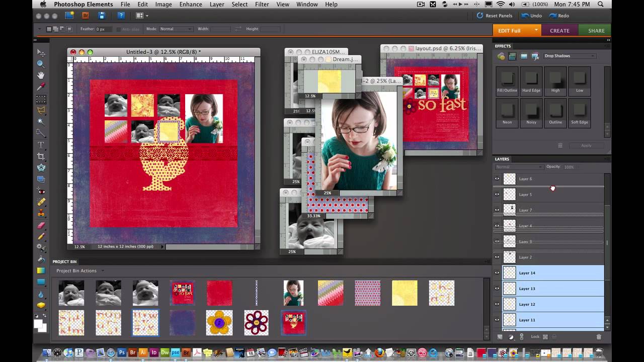Open the tool preset picker arrow
This screenshot has width=644, height=362.
[40, 29]
